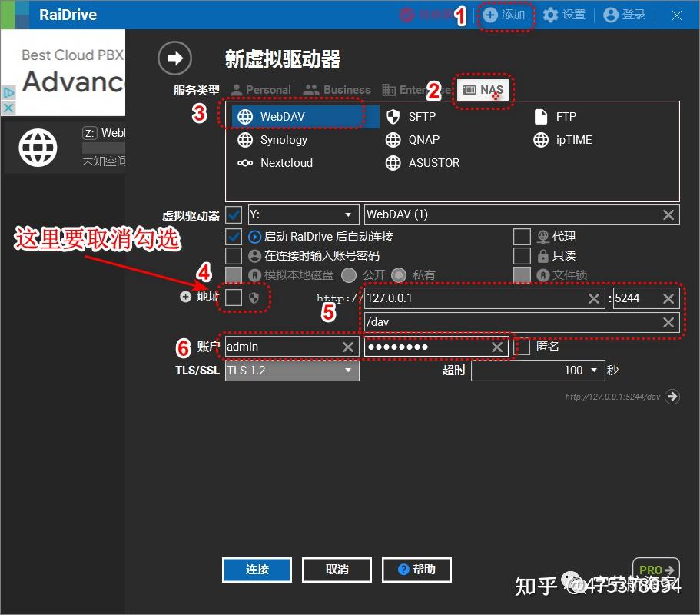Open the TLS/SSL version dropdown
This screenshot has height=615, width=700.
coord(291,370)
